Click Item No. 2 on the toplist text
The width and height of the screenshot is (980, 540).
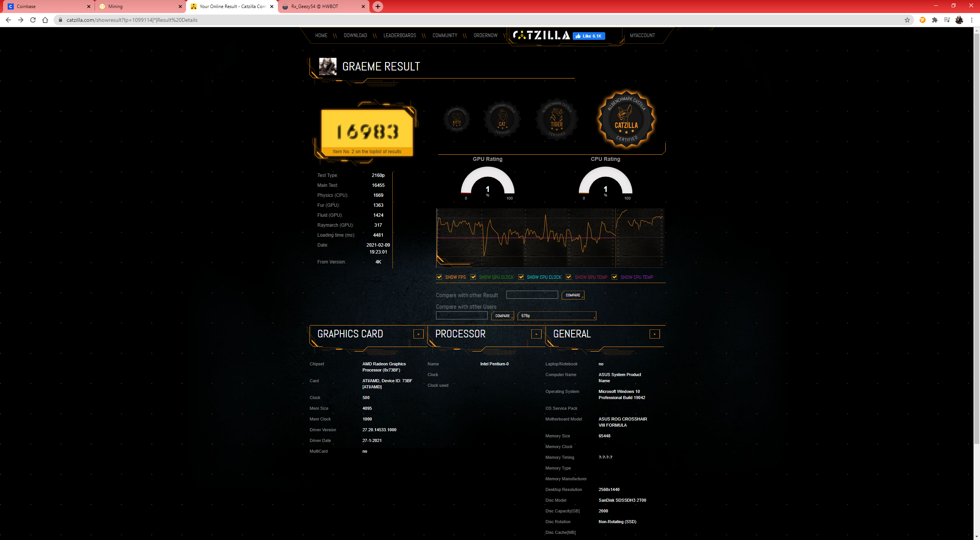tap(367, 152)
